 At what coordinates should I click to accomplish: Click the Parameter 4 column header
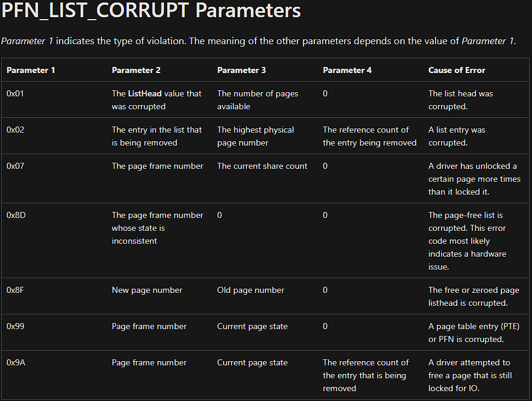point(347,70)
